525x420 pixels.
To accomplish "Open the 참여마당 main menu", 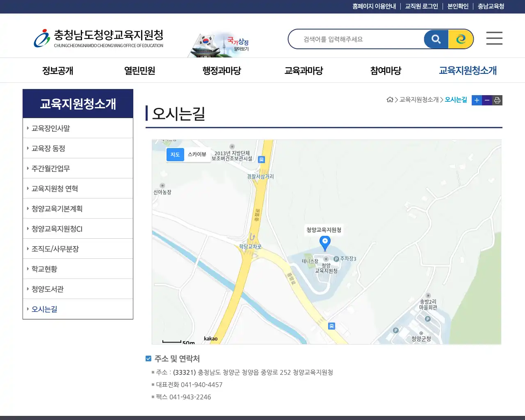I will click(x=386, y=71).
